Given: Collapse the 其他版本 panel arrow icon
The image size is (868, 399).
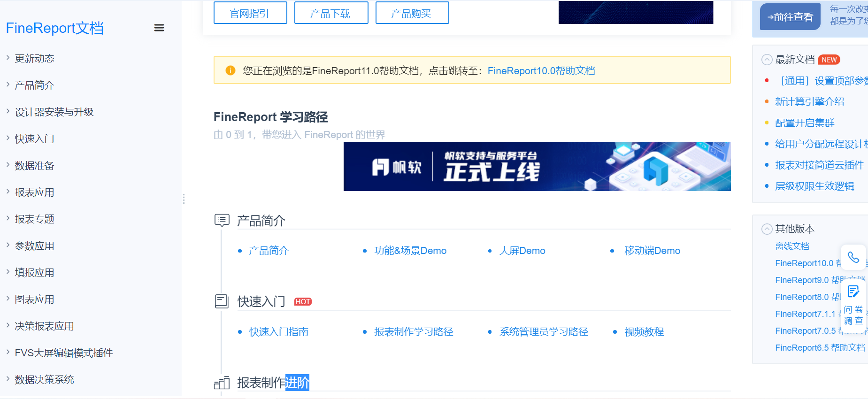Looking at the screenshot, I should coord(767,229).
